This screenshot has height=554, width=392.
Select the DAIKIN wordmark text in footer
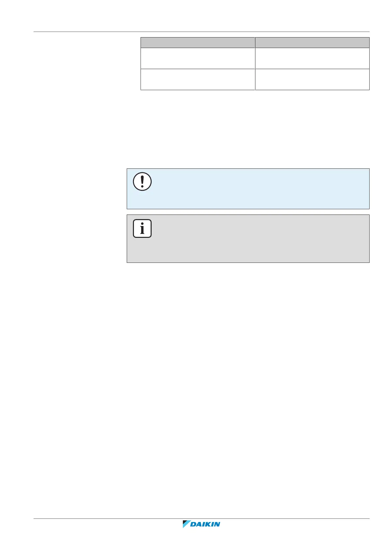[205, 524]
